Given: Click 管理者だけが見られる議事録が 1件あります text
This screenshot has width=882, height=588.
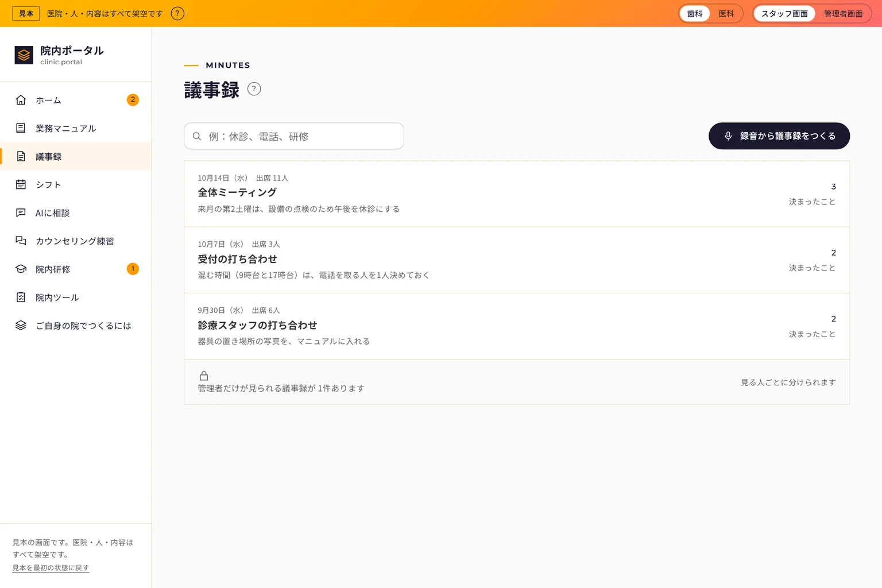Looking at the screenshot, I should click(281, 388).
